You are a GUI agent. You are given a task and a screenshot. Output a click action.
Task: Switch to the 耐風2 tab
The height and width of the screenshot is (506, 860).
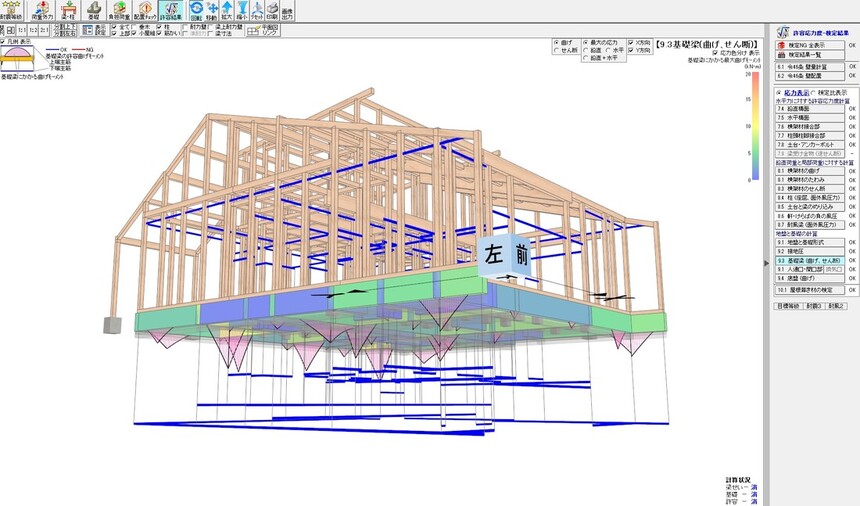tap(836, 306)
